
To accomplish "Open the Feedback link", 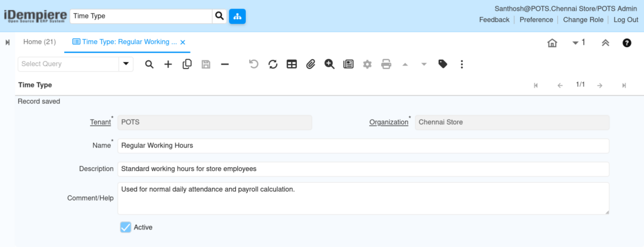I will pyautogui.click(x=494, y=19).
